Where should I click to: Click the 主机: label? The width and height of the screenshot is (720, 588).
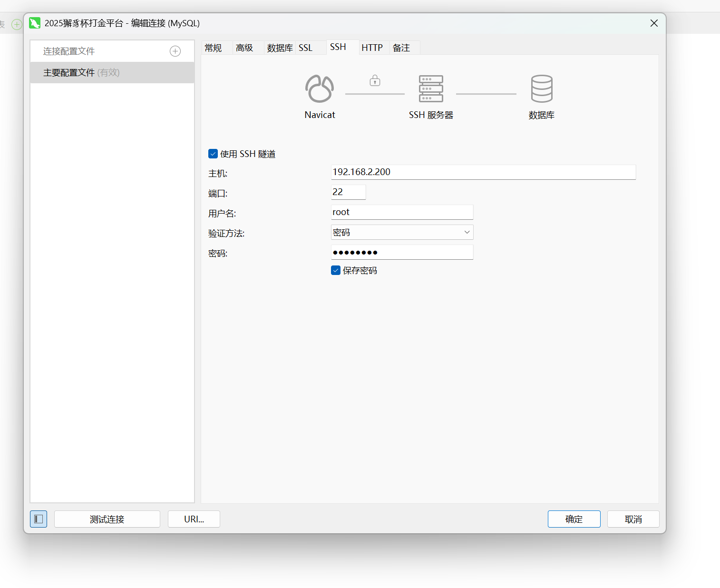pos(218,174)
